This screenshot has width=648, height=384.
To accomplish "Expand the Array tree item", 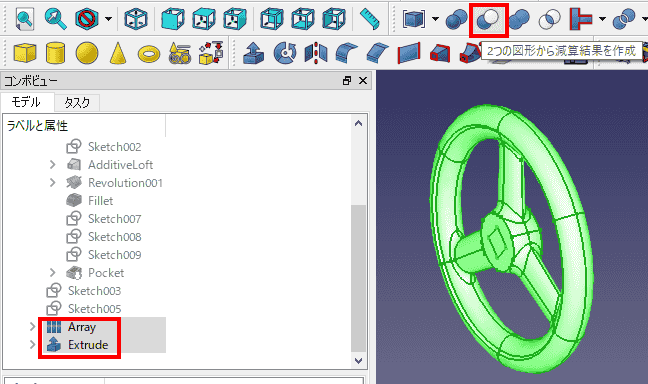I will tap(32, 327).
